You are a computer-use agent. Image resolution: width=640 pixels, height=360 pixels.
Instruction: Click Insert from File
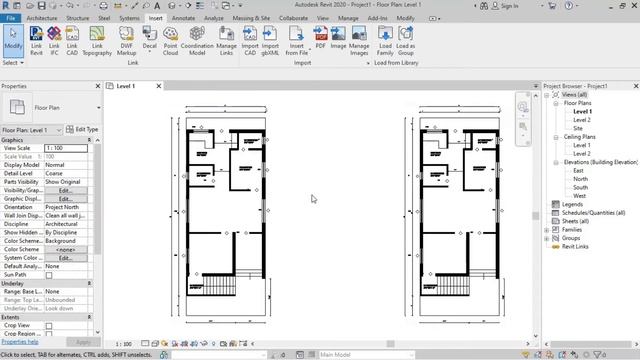pyautogui.click(x=296, y=41)
